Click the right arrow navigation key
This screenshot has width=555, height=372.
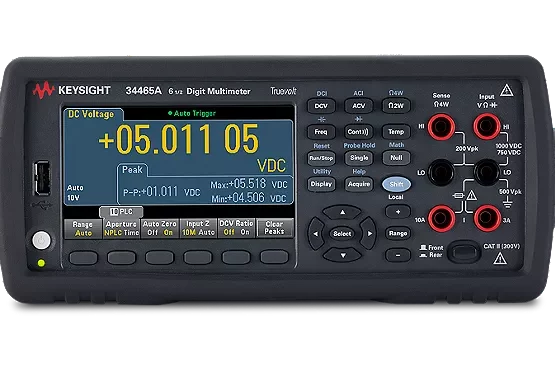click(368, 233)
